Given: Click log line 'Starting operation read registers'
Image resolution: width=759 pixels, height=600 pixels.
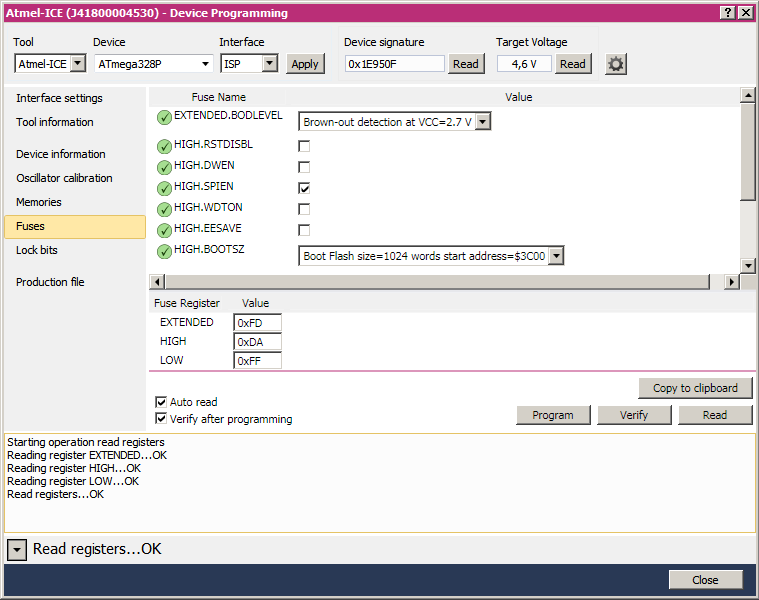Looking at the screenshot, I should point(86,442).
